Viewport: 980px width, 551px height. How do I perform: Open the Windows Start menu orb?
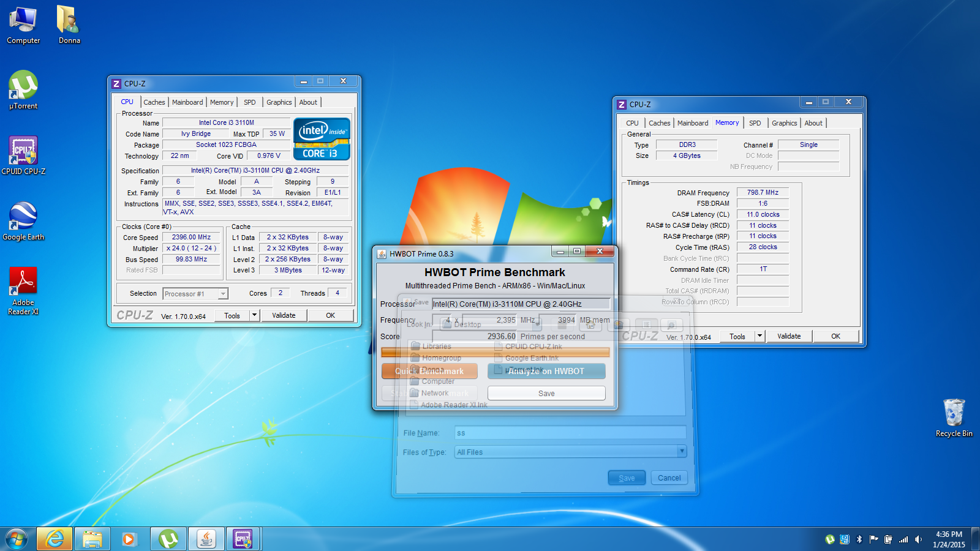click(17, 539)
